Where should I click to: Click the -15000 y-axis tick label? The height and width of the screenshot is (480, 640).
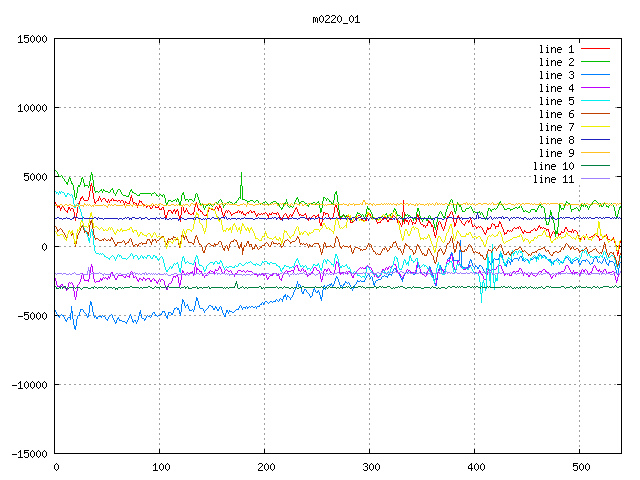pyautogui.click(x=29, y=454)
